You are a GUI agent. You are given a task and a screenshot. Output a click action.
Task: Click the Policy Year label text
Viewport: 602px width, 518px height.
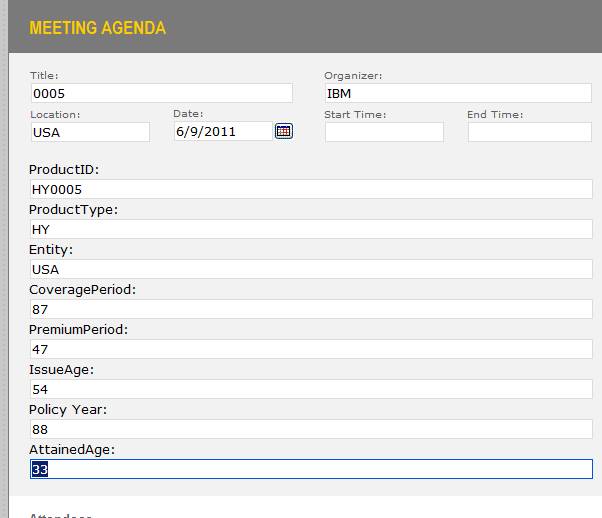coord(68,410)
